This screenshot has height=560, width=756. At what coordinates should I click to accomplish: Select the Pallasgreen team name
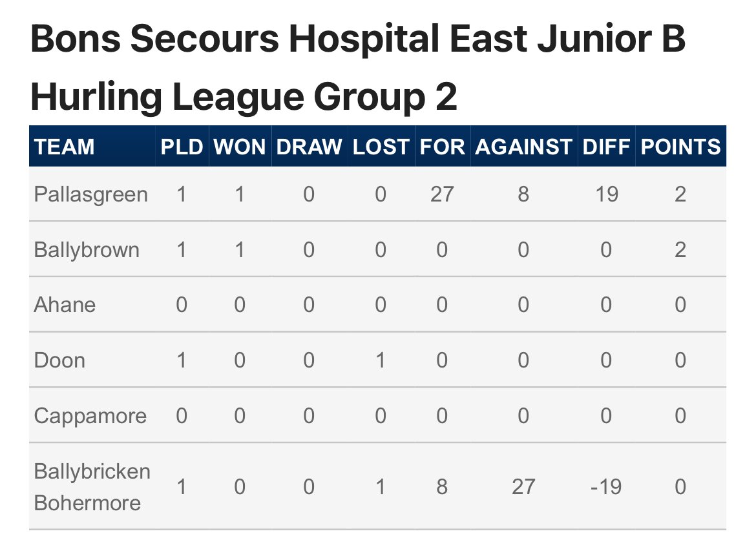tap(90, 194)
